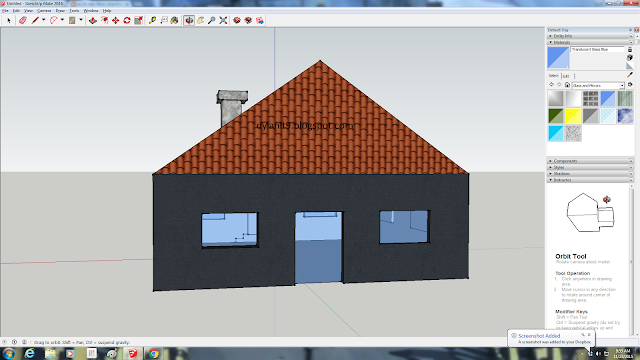Select the Pan hand tool
Image resolution: width=640 pixels, height=360 pixels.
coord(200,20)
